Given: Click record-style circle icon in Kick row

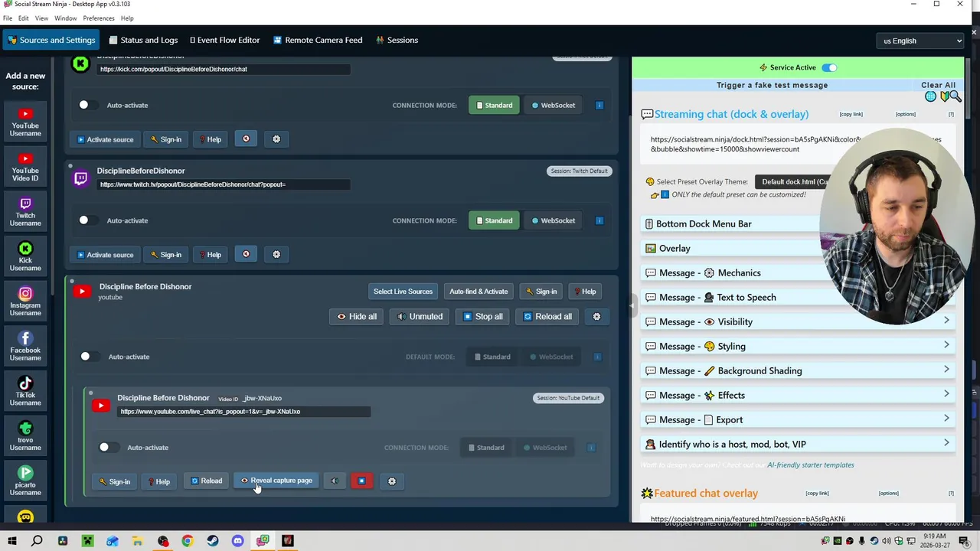Looking at the screenshot, I should coord(246,139).
